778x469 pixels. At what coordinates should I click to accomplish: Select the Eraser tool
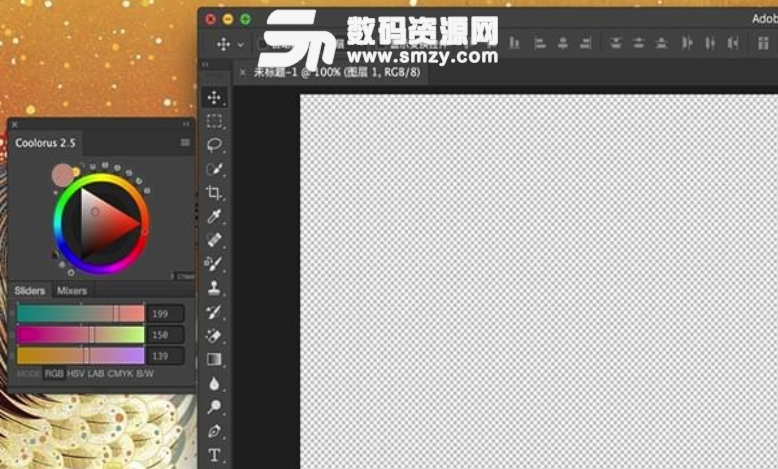[x=214, y=335]
